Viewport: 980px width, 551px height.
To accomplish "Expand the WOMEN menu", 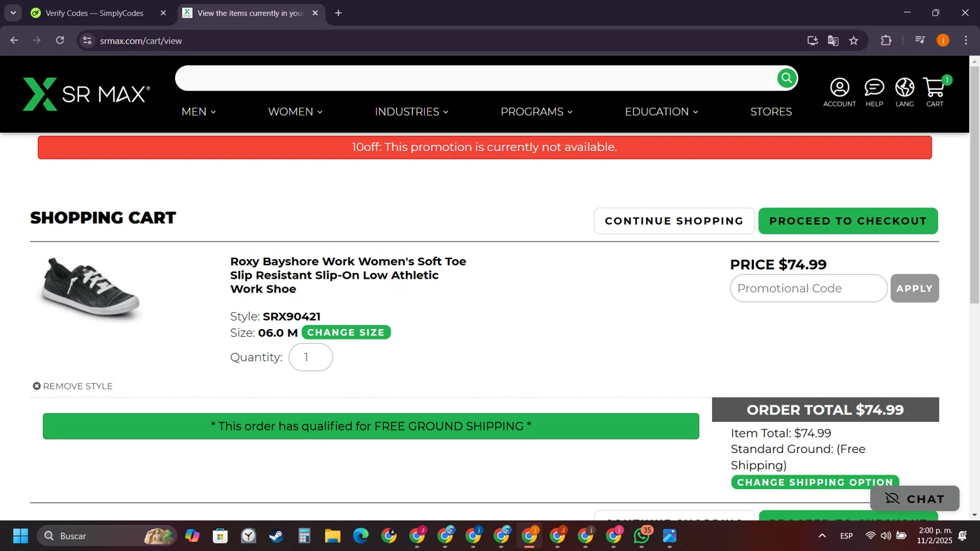I will click(x=295, y=112).
